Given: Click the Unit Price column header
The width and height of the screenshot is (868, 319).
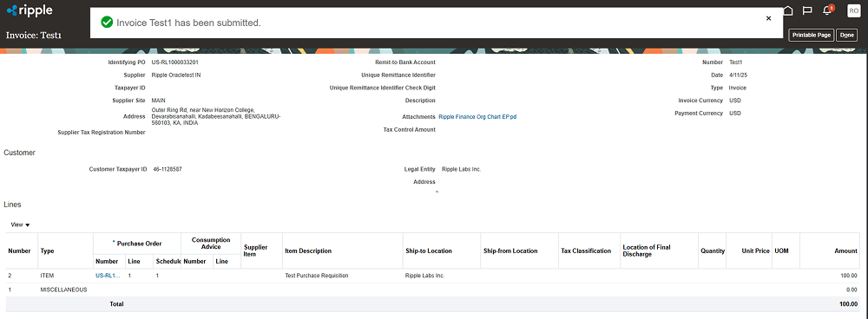Looking at the screenshot, I should [x=756, y=251].
